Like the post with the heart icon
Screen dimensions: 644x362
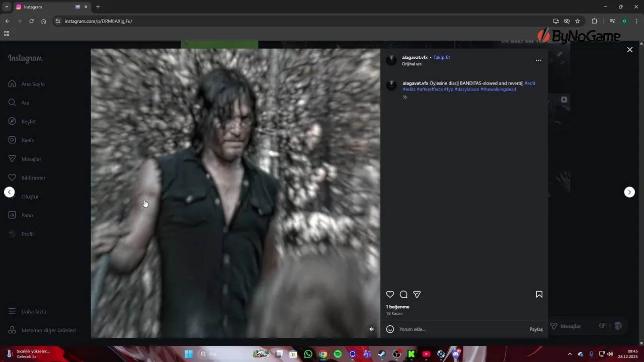(390, 295)
